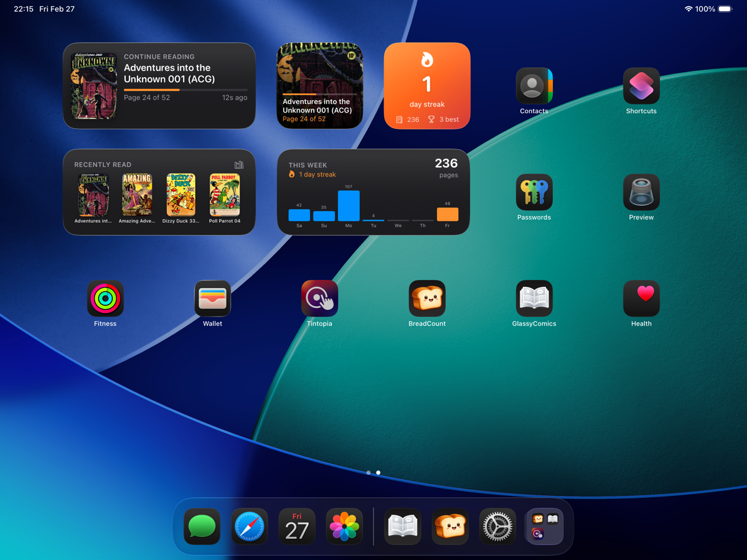Open Safari in the dock
Viewport: 747px width, 560px height.
250,526
